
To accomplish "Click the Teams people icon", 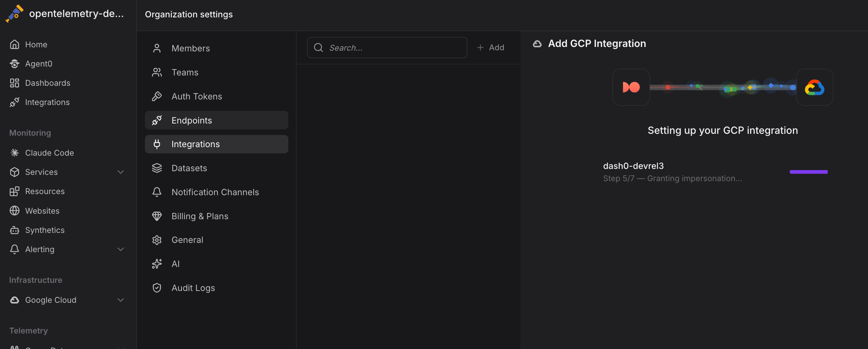I will tap(157, 72).
